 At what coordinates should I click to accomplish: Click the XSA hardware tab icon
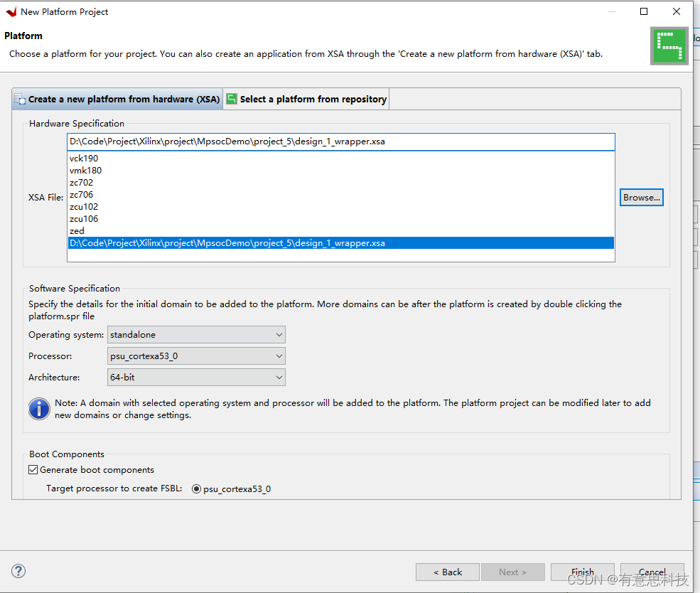pos(20,99)
